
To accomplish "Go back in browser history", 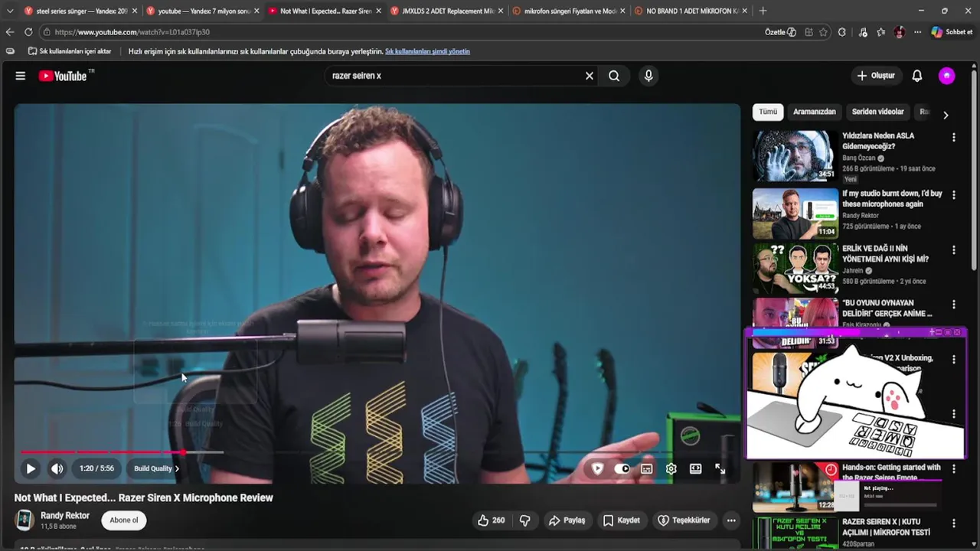I will pyautogui.click(x=10, y=32).
